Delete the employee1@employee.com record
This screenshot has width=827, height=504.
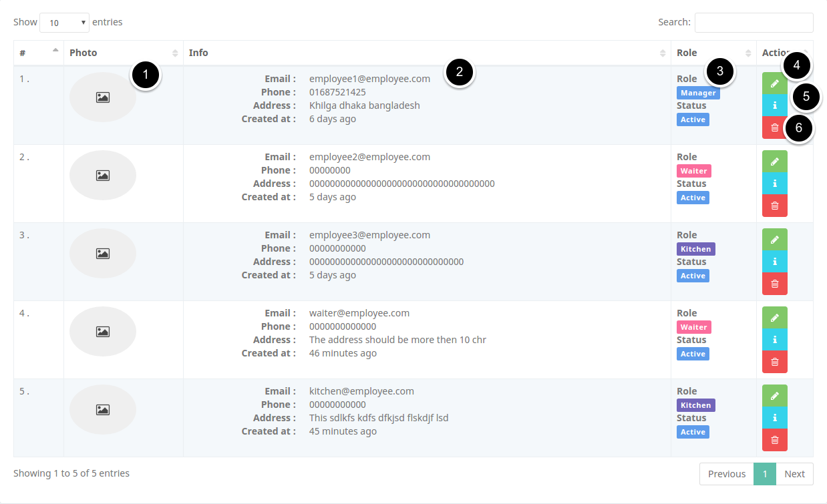point(775,128)
